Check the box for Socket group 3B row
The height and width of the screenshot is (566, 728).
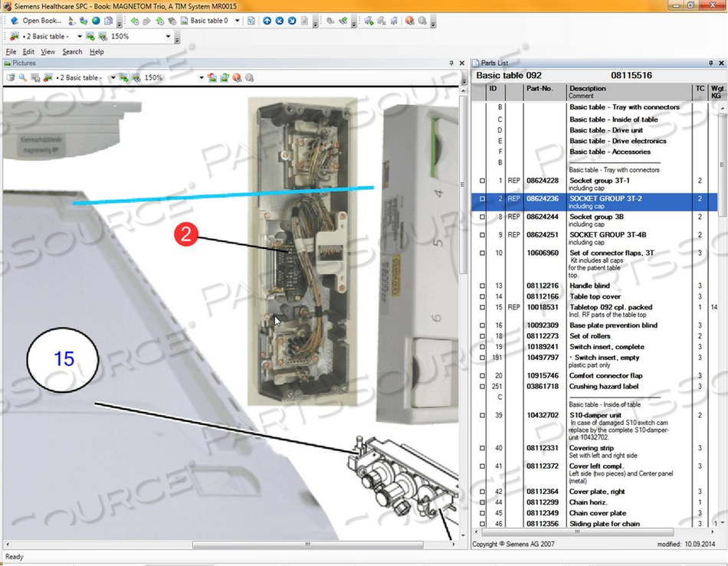(482, 217)
